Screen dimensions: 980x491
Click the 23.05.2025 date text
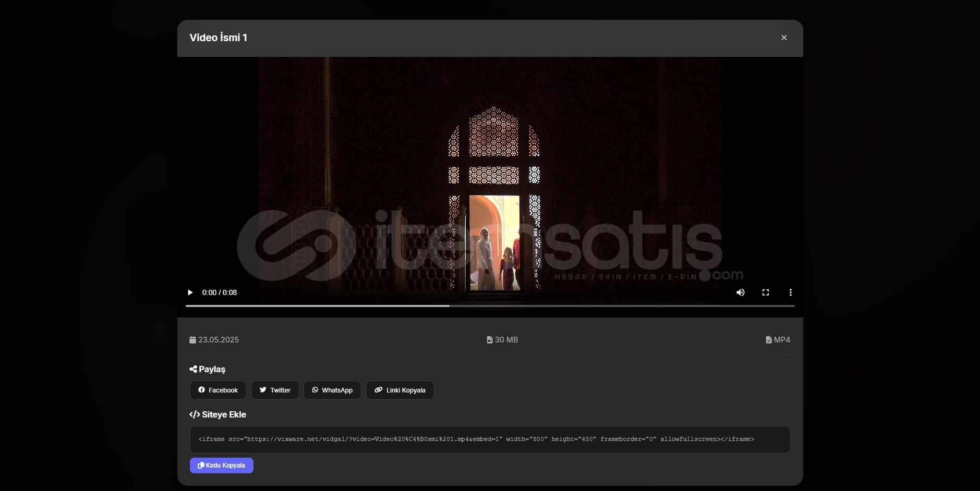219,340
